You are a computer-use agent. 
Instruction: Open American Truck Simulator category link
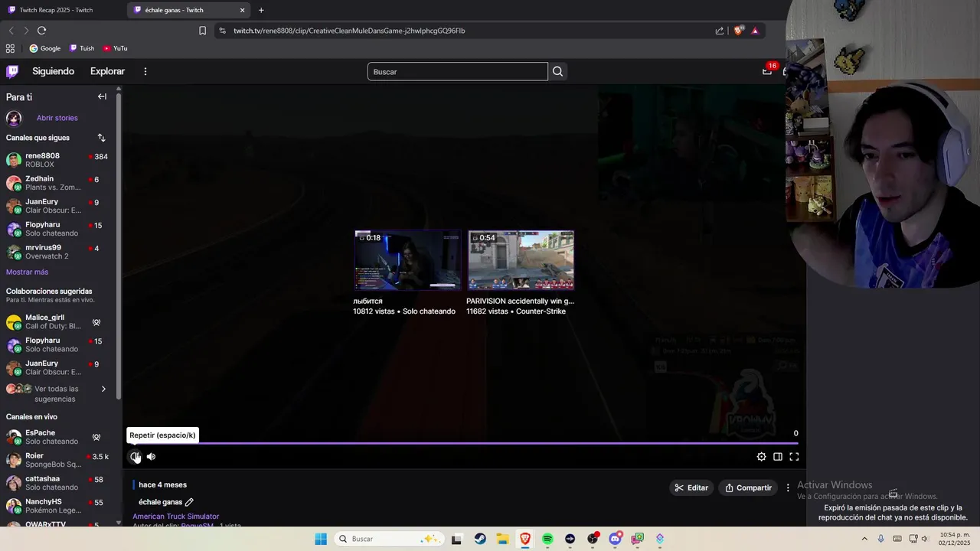[175, 517]
